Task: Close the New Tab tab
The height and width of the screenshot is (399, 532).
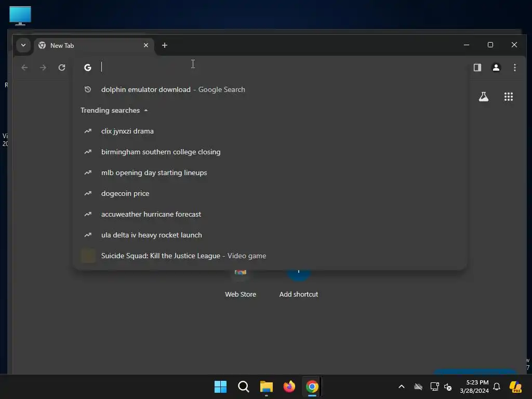Action: 146,45
